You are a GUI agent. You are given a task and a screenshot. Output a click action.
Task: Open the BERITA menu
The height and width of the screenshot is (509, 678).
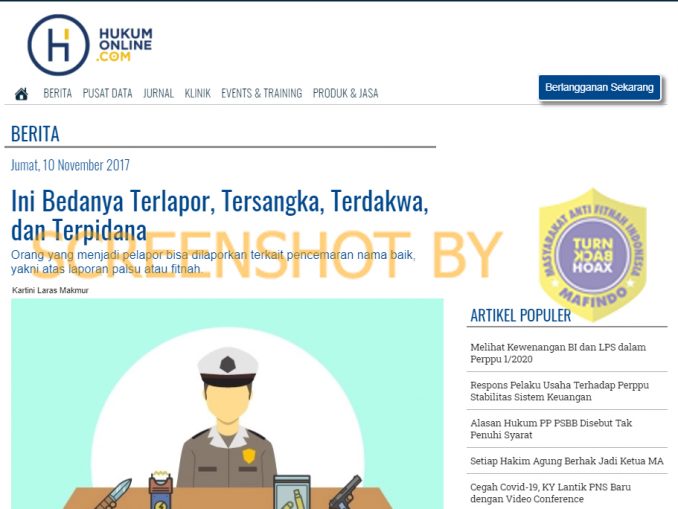[x=58, y=93]
